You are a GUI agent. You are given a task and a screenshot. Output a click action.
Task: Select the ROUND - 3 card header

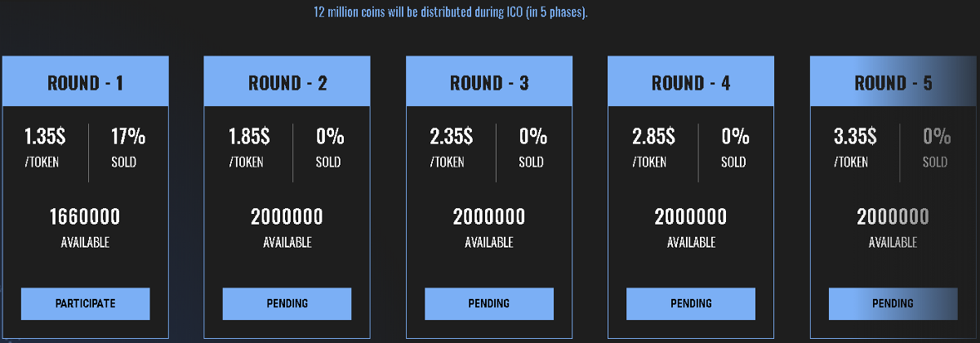489,82
